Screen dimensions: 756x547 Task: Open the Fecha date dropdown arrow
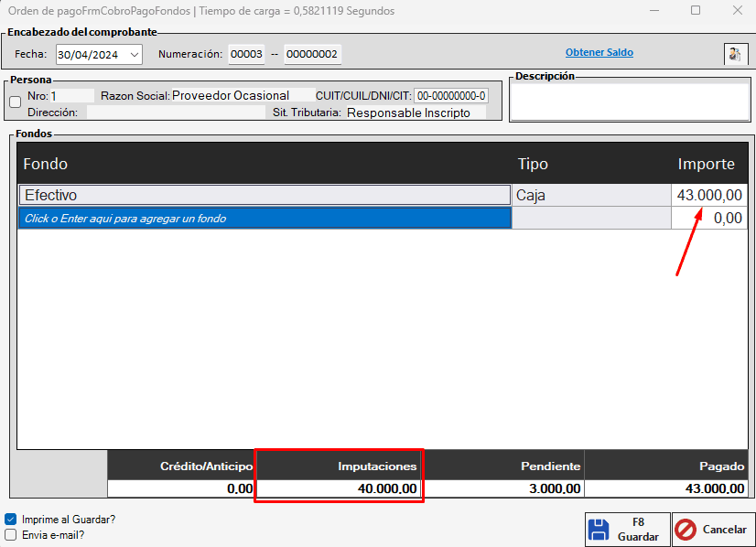[x=135, y=55]
